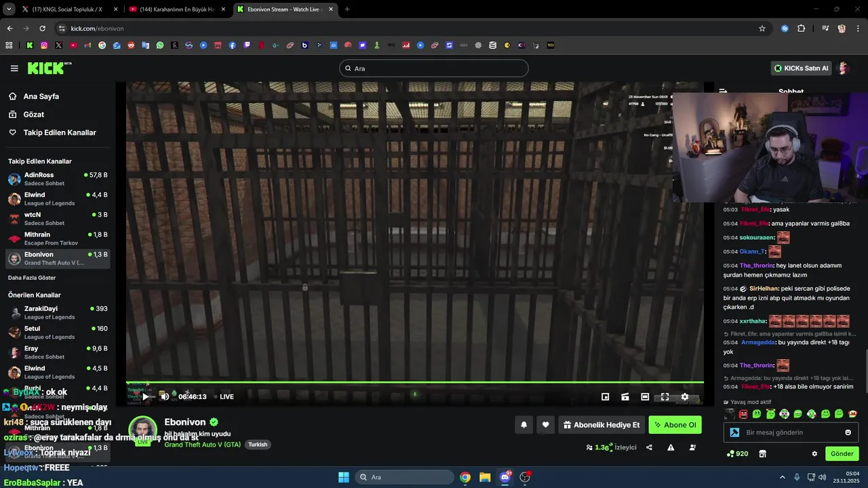Screen dimensions: 868x488
Task: Open a new browser tab
Action: click(347, 9)
